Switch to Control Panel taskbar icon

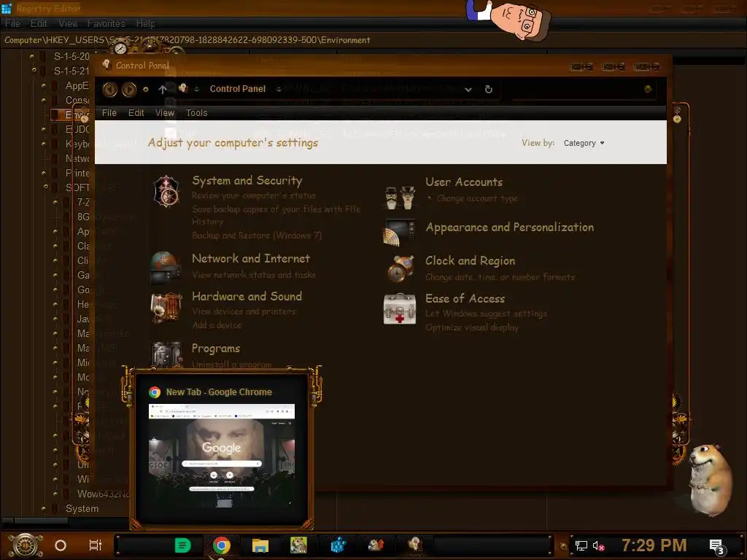[x=414, y=545]
